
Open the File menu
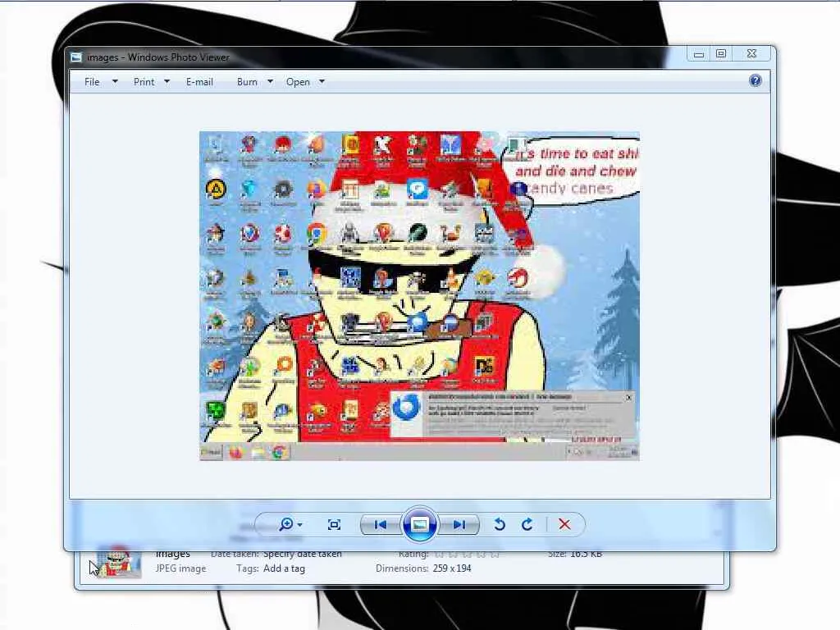click(x=92, y=82)
